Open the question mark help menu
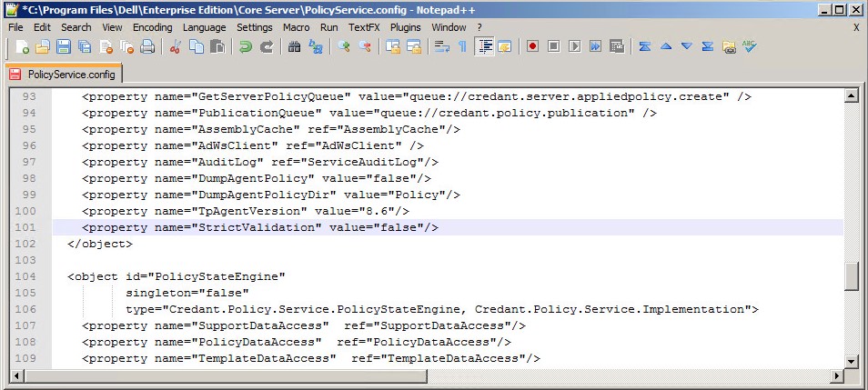Screen dimensions: 868x390 click(x=479, y=27)
